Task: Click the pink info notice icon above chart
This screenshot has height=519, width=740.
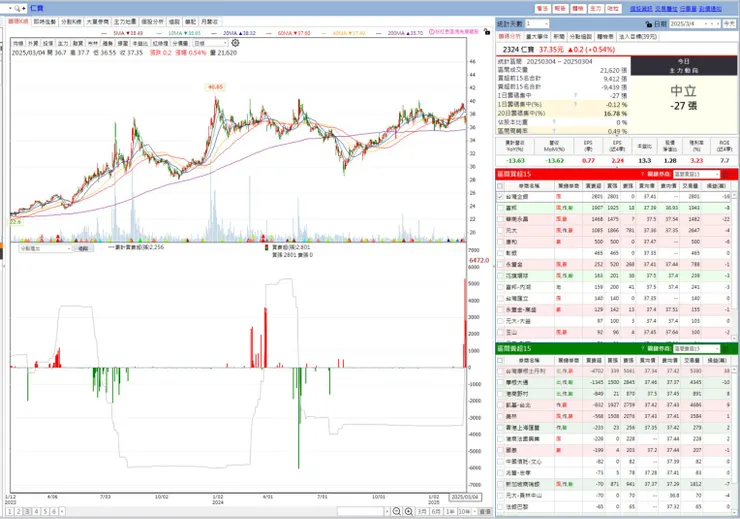Action: point(431,32)
